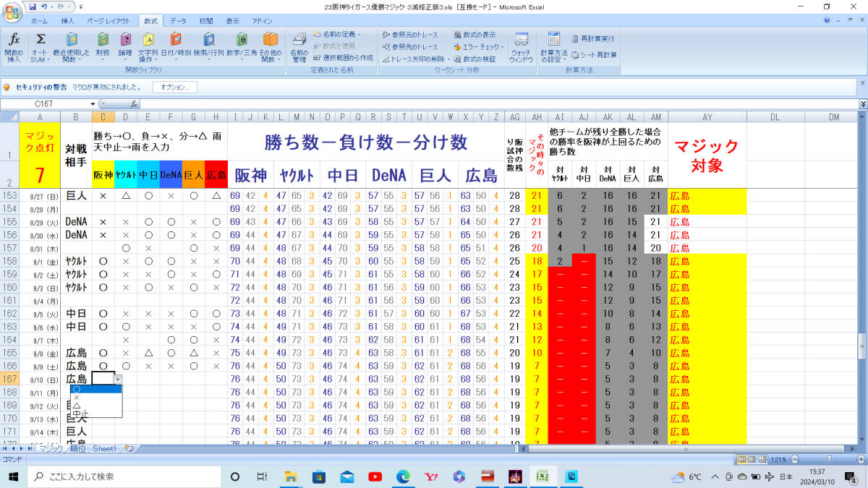Choose ○ in the cell dropdown list
The width and height of the screenshot is (868, 488).
96,389
